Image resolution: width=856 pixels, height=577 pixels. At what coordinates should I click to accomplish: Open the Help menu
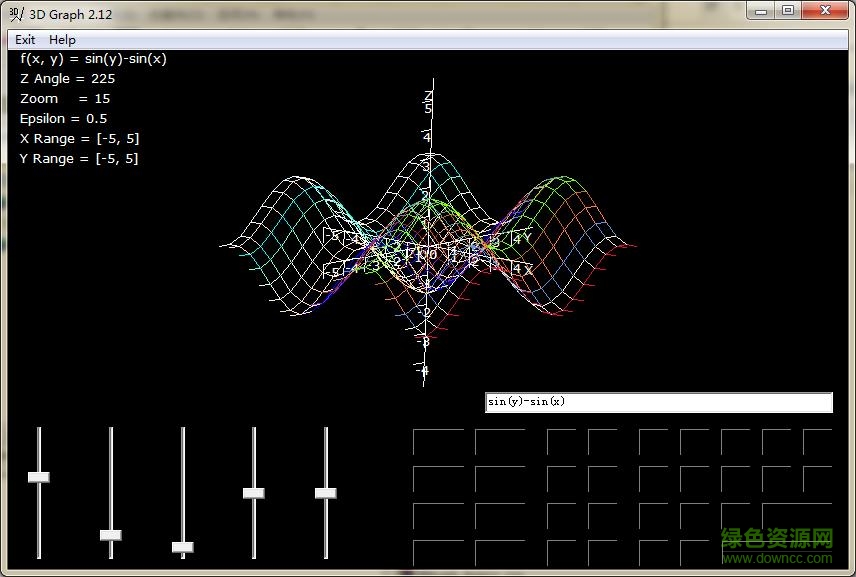[62, 39]
